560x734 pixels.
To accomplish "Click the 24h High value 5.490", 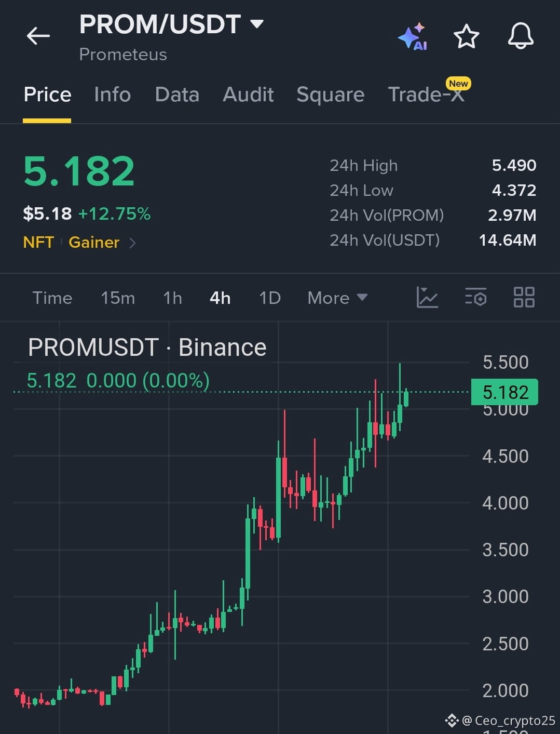I will 514,165.
